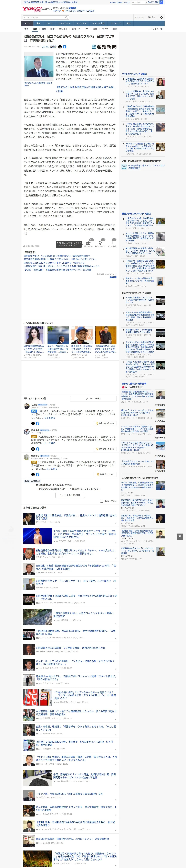
Task: Click the X share icon under 鈴木崇弘 comment
Action: (x=33, y=475)
